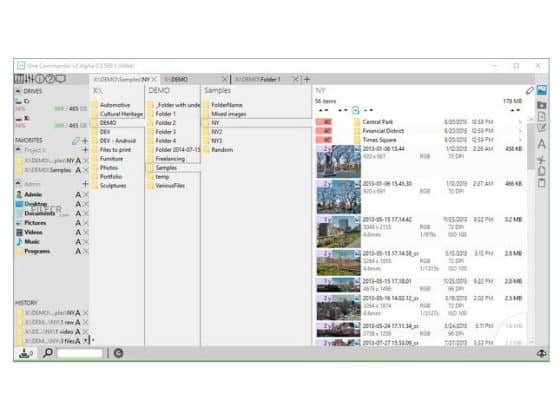Collapse the Admin favorites group
Image resolution: width=560 pixels, height=420 pixels.
coord(18,184)
